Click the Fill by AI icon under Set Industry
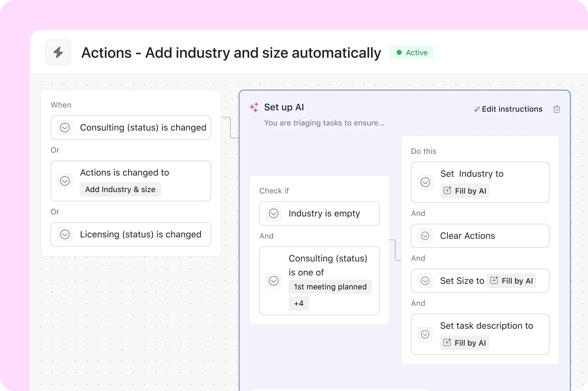The image size is (588, 391). (x=447, y=191)
